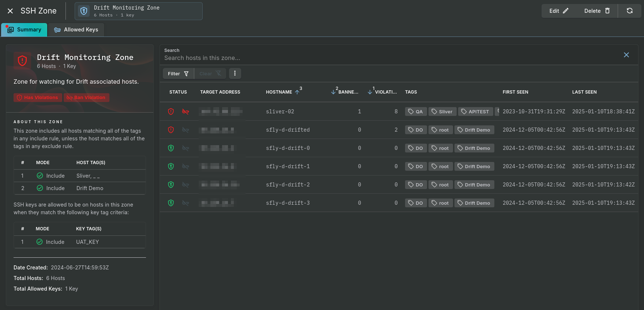
Task: Select hostname sfly-d-drift-3
Action: 288,203
